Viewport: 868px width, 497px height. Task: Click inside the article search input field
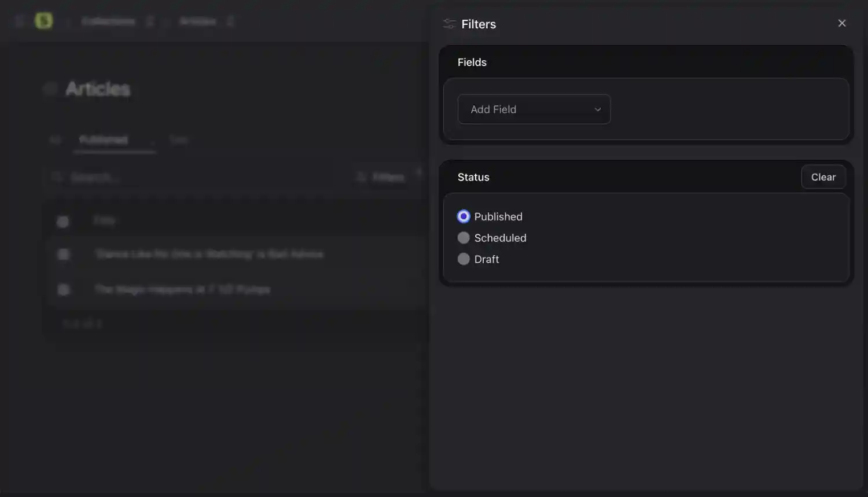[x=174, y=176]
